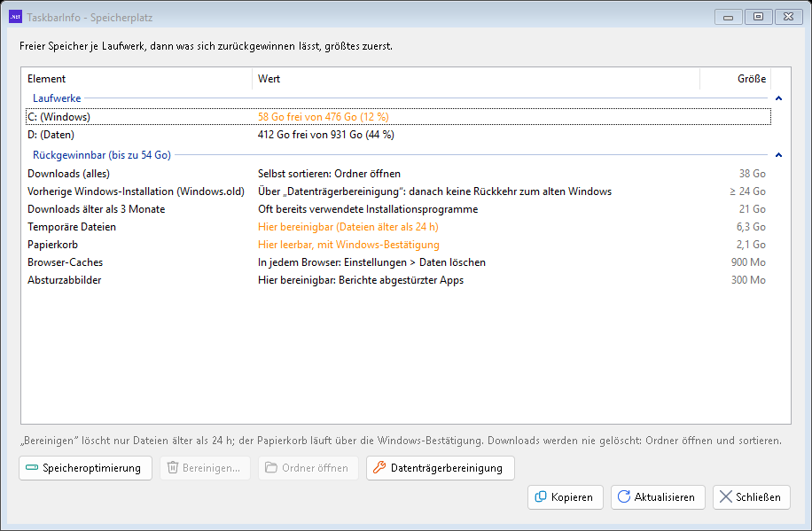Click 'In jedem Browser: Einstellungen > Daten löschen'
The height and width of the screenshot is (531, 812).
coord(371,262)
